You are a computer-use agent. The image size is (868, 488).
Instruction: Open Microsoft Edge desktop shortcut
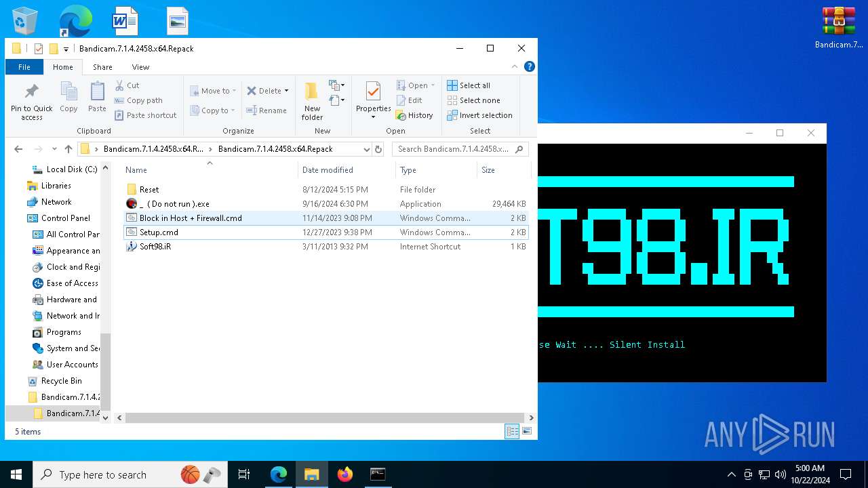point(75,20)
